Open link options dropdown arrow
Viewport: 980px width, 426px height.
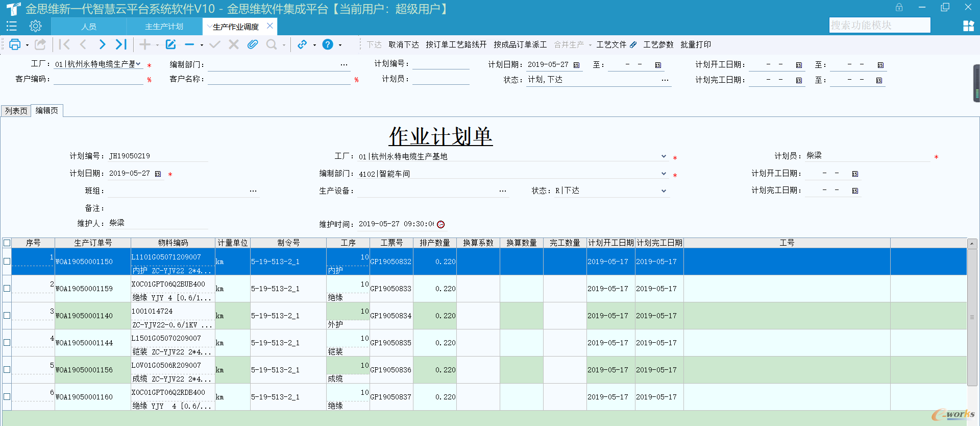(x=314, y=45)
